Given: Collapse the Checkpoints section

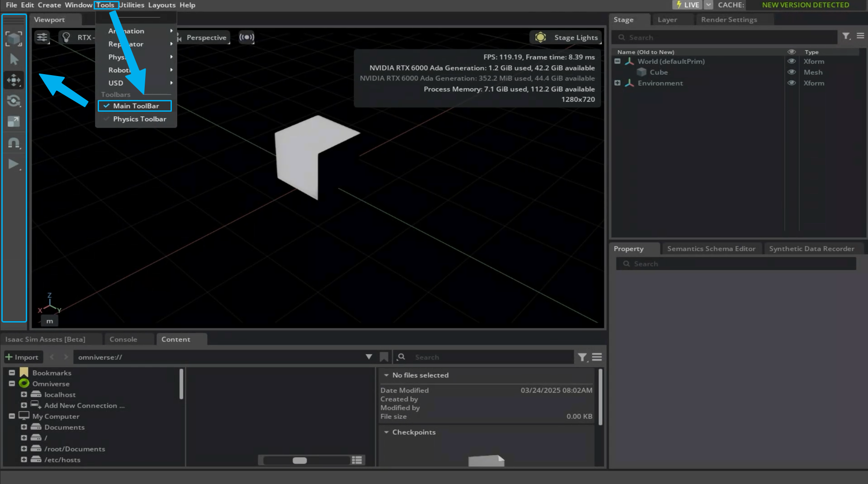Looking at the screenshot, I should [386, 432].
